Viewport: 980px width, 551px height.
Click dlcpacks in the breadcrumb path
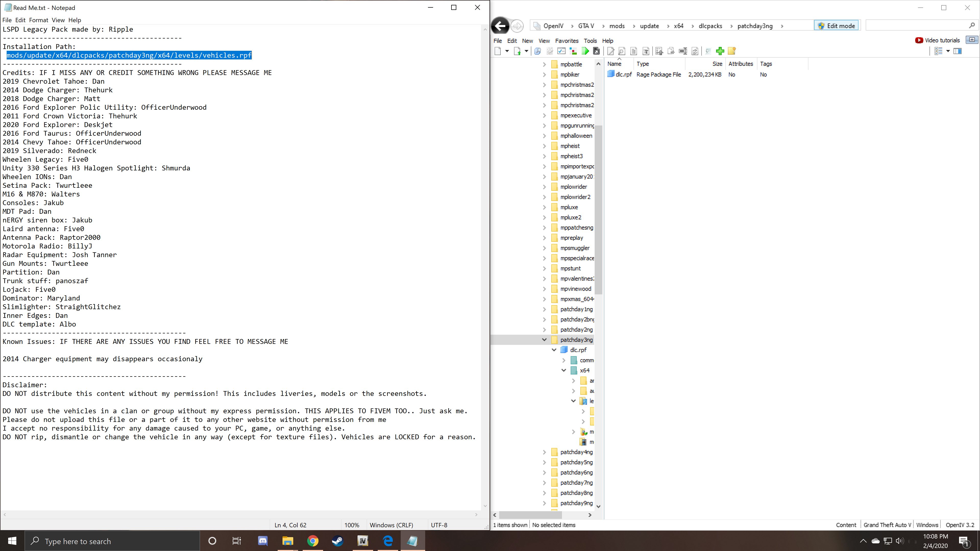point(710,26)
